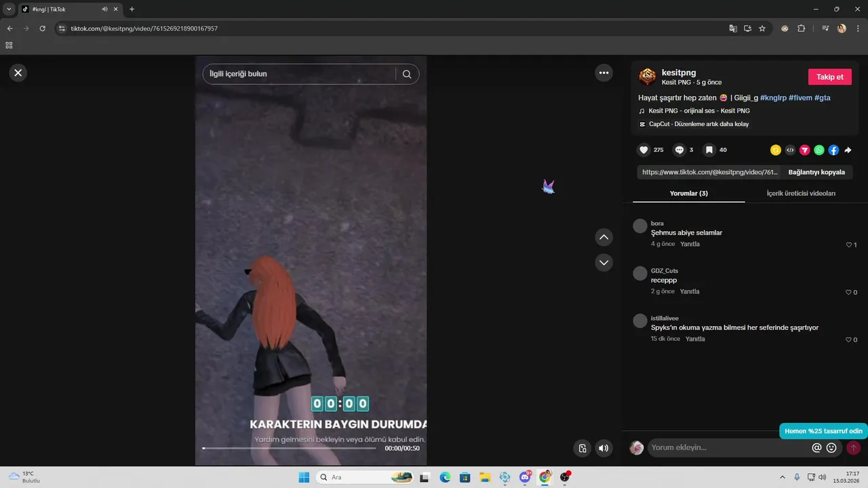Open #gta hashtag link

click(823, 98)
